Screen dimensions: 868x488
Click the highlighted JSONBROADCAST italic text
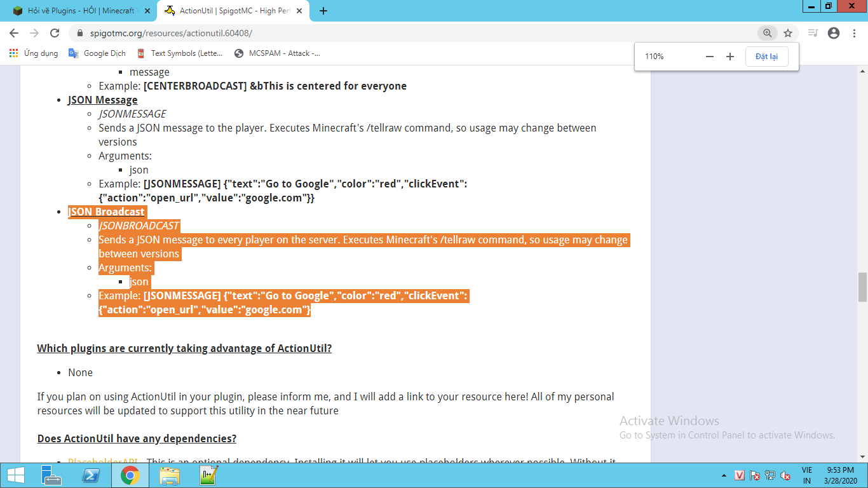(x=139, y=226)
